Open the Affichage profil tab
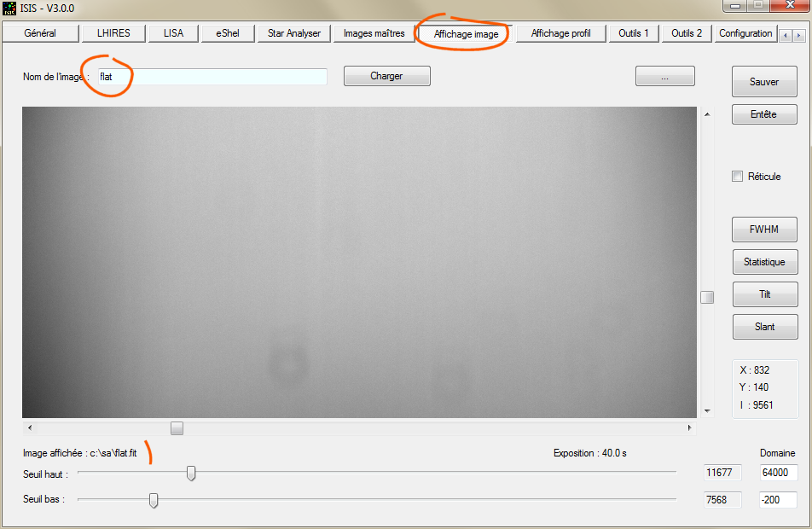The width and height of the screenshot is (812, 529). coord(560,33)
